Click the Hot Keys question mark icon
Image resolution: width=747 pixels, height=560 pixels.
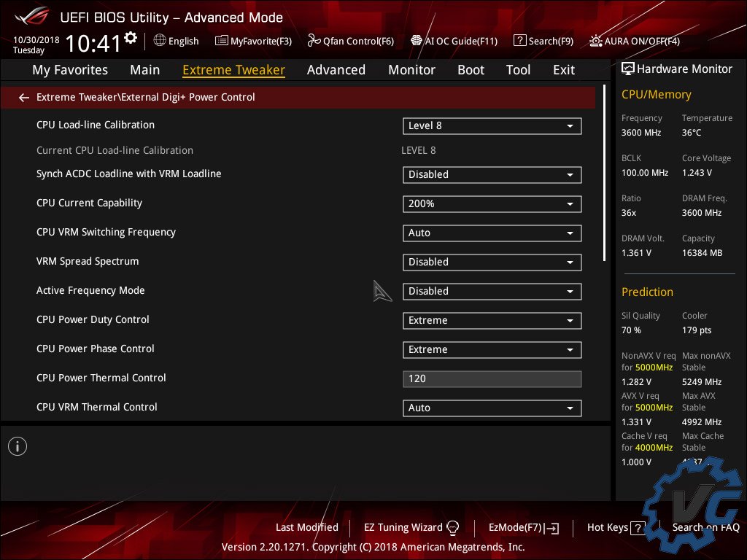pyautogui.click(x=638, y=528)
